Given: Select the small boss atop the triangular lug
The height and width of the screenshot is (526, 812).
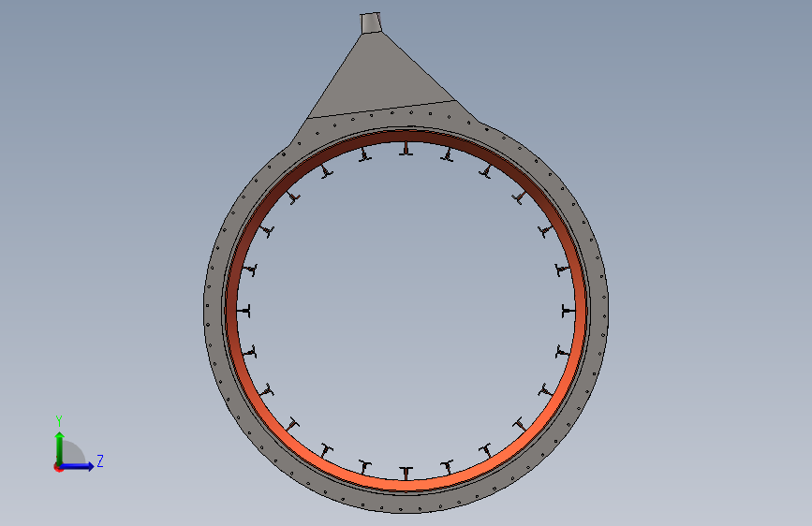Looking at the screenshot, I should pyautogui.click(x=371, y=22).
